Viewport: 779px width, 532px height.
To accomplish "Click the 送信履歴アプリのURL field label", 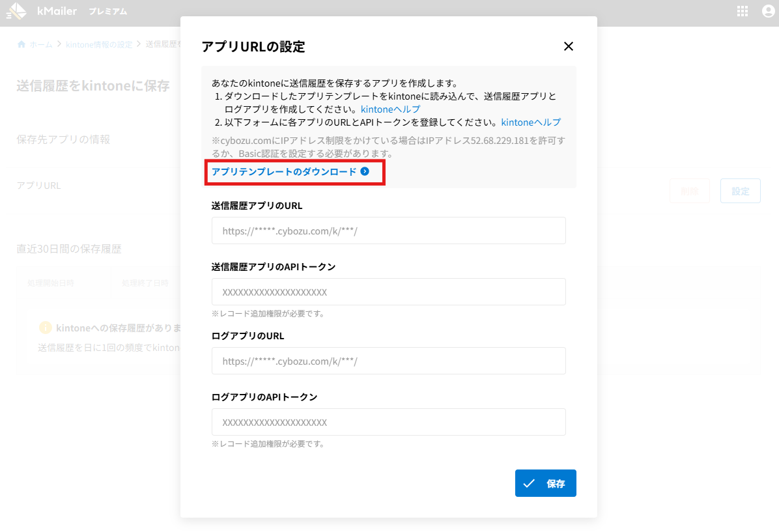I will tap(257, 206).
